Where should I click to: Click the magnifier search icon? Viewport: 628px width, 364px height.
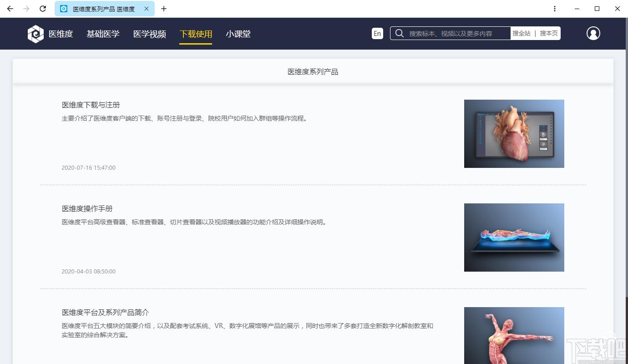point(400,33)
